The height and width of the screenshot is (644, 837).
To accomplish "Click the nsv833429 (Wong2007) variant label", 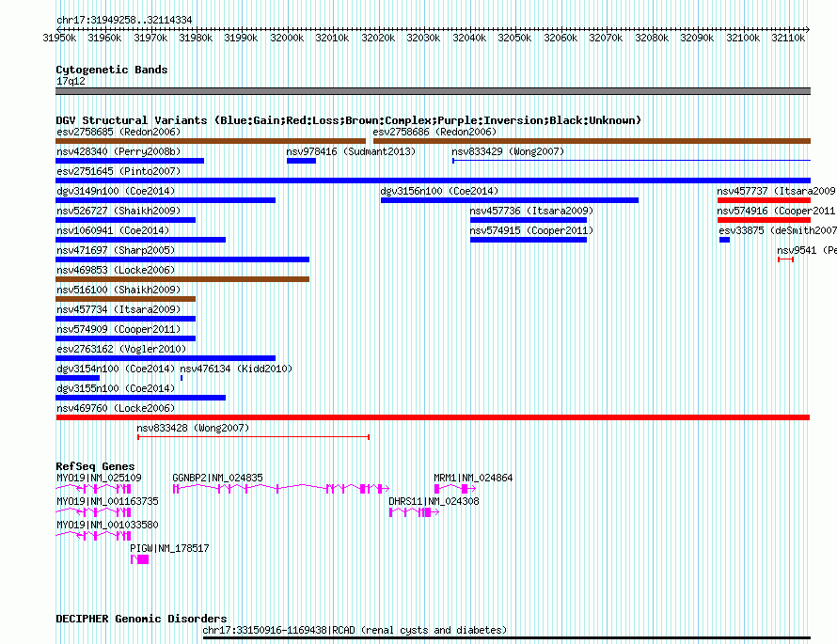I will 508,151.
